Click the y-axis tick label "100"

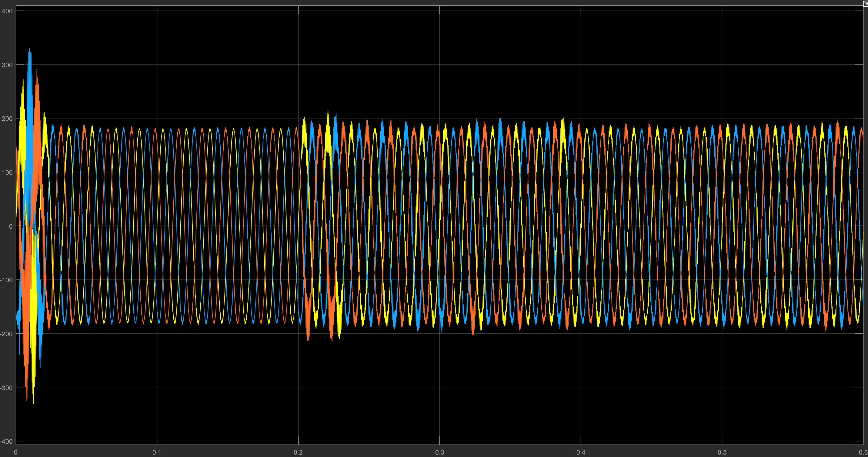tap(7, 172)
